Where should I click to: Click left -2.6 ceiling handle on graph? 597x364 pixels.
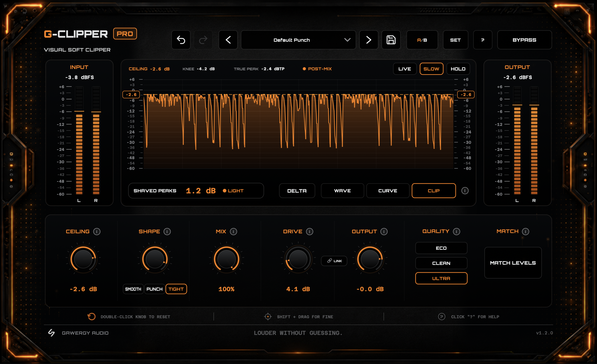click(131, 95)
